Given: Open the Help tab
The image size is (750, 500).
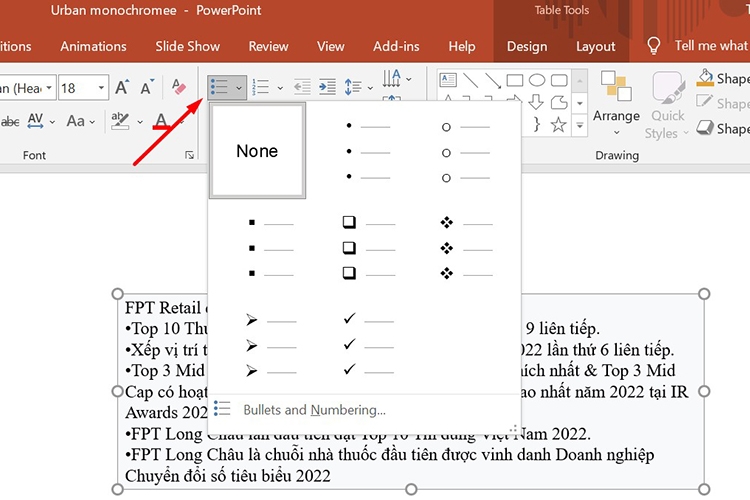Looking at the screenshot, I should 462,46.
